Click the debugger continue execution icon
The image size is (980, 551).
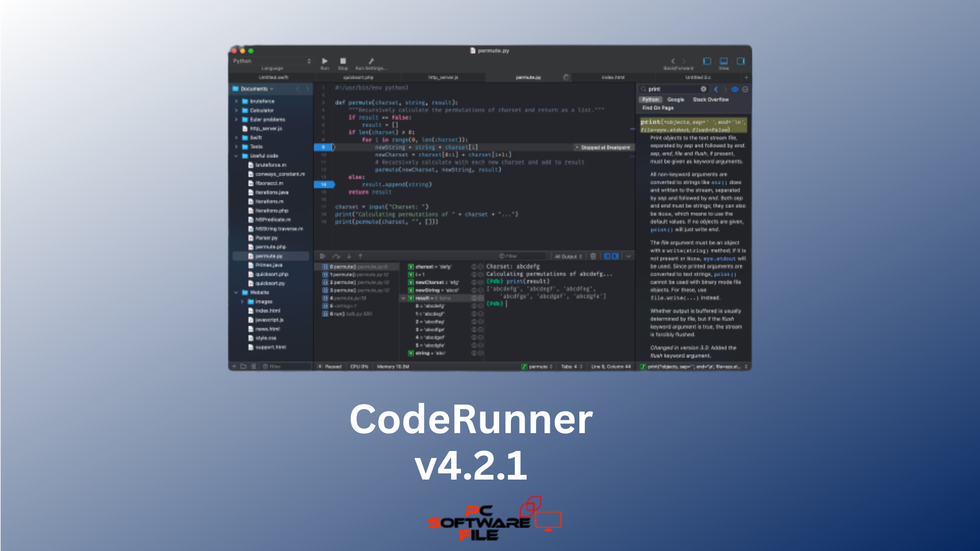[x=323, y=256]
